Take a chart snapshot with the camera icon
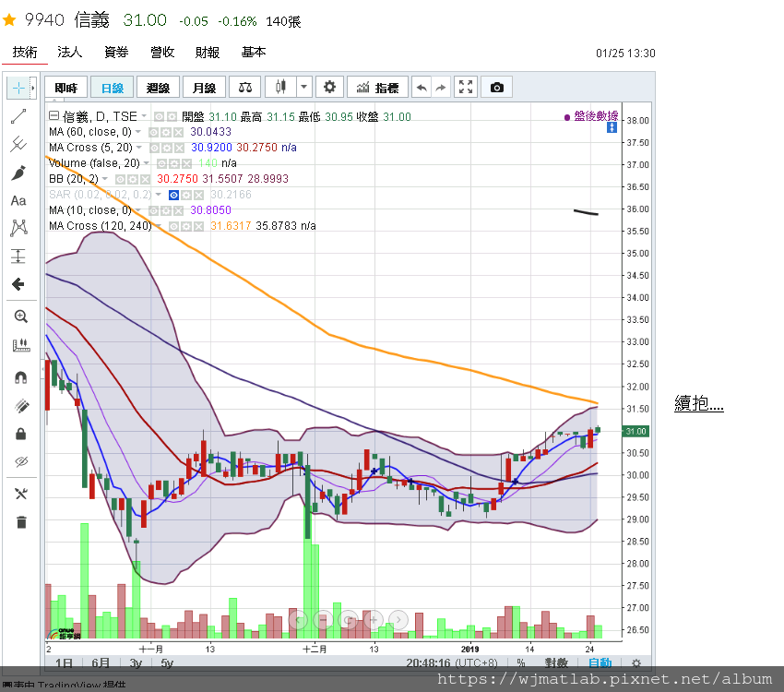Viewport: 784px width, 692px height. pyautogui.click(x=496, y=88)
